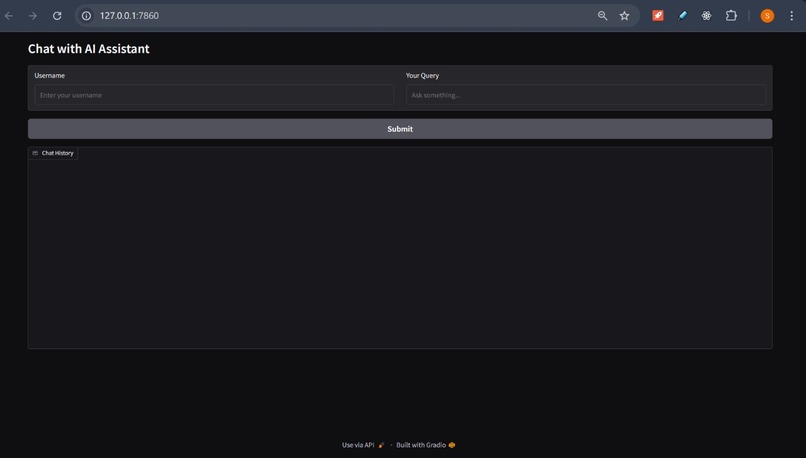
Task: Click the Your Query label text
Action: (x=422, y=76)
